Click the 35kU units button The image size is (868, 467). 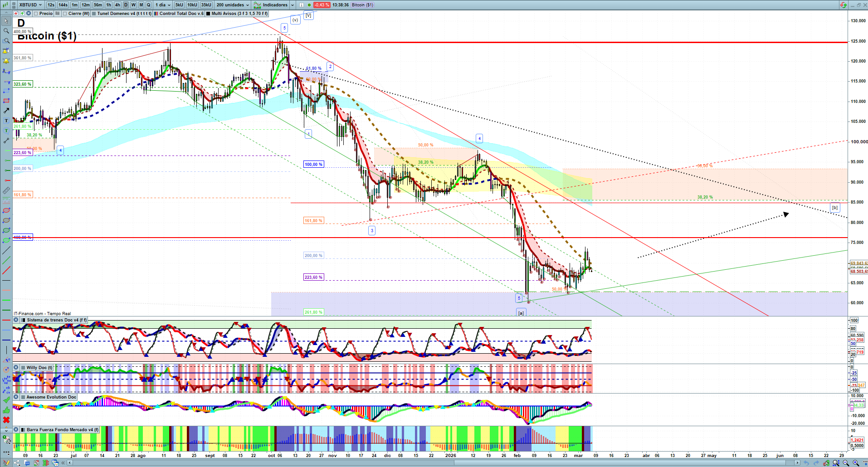coord(206,5)
